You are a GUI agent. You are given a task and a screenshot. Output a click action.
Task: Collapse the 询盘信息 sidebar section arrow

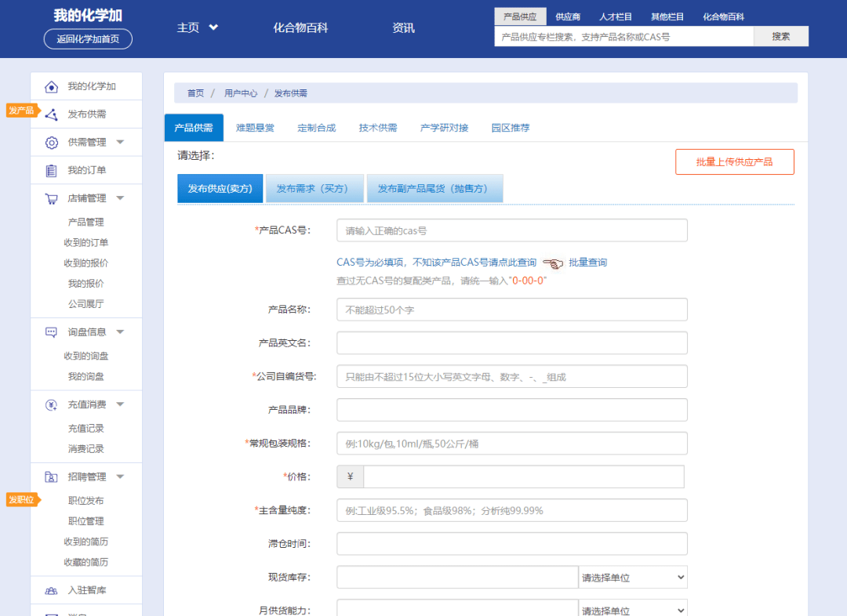click(121, 332)
